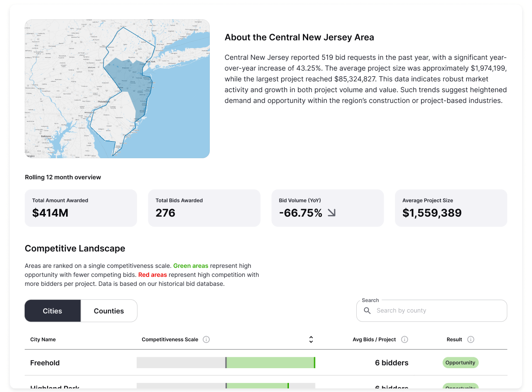
Task: Click the magnifier icon in the search box
Action: coord(367,311)
